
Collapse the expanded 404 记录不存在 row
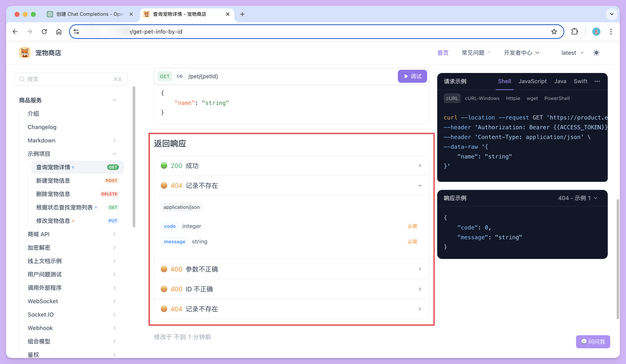[291, 186]
